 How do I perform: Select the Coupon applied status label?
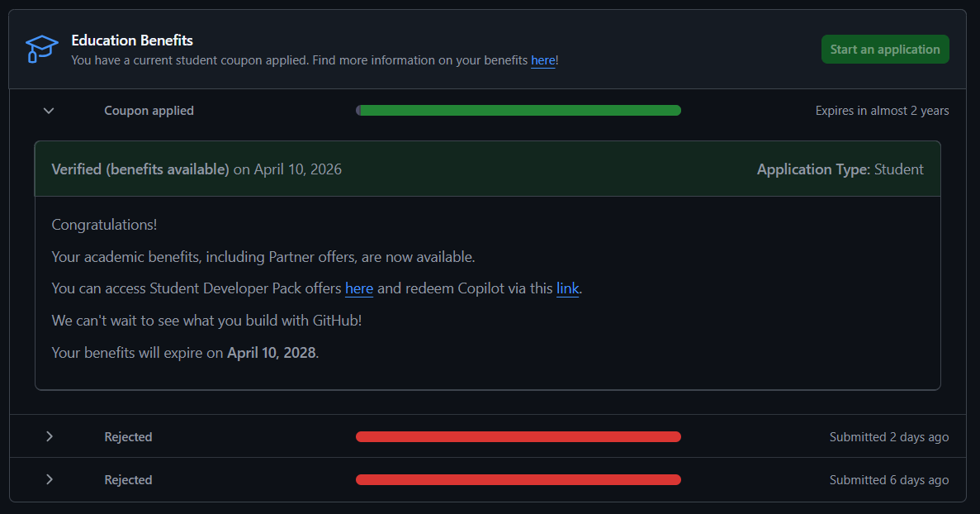click(x=149, y=110)
